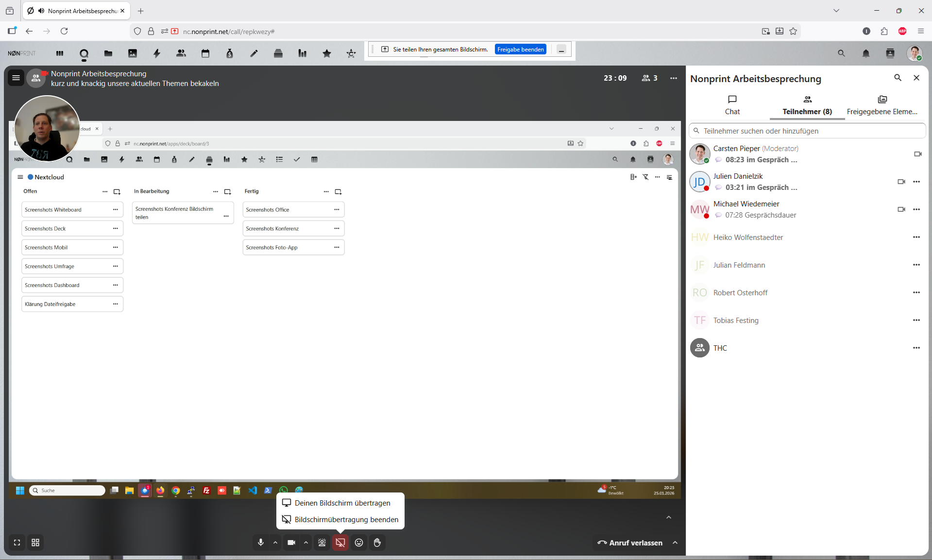Mute the microphone
The width and height of the screenshot is (932, 560).
pos(261,543)
